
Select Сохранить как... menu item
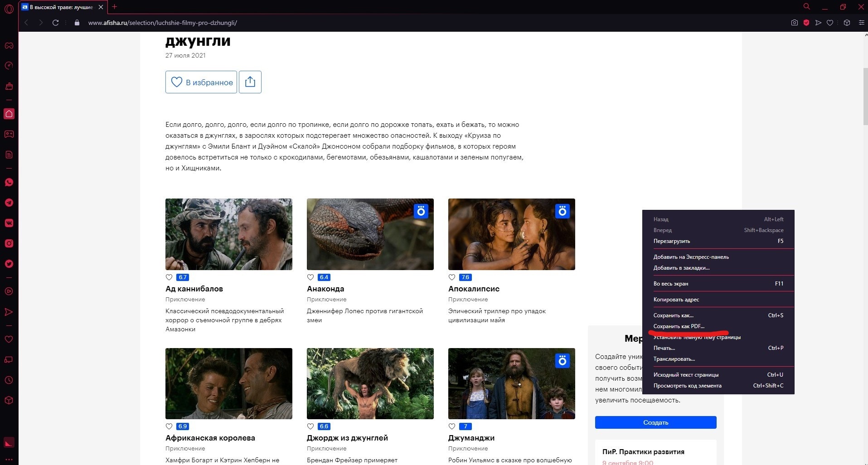718,315
